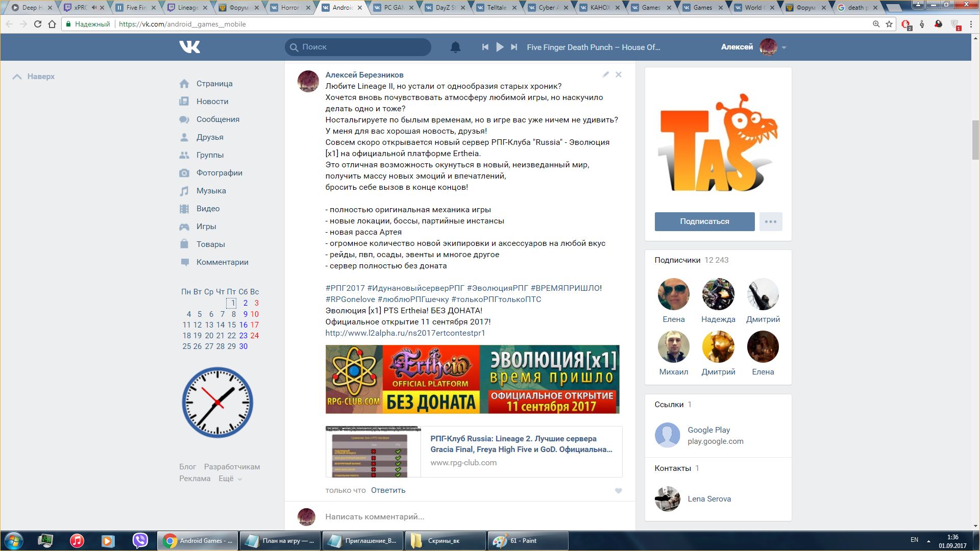This screenshot has height=551, width=980.
Task: Open the Эволюция x1 banner image
Action: (x=472, y=379)
